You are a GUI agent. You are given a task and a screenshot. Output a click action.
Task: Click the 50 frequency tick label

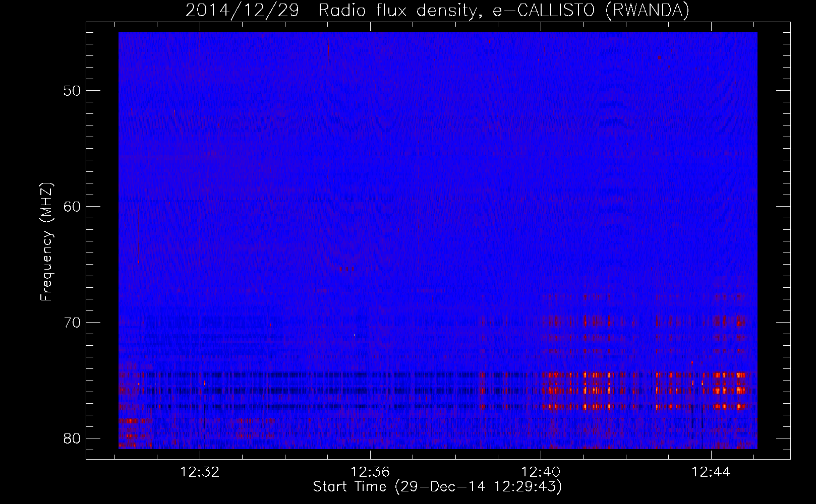tap(73, 91)
